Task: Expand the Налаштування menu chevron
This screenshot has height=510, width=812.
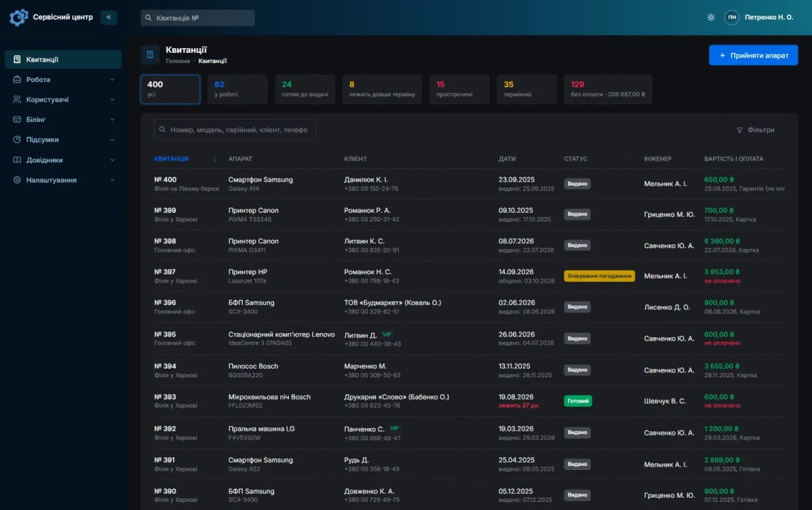Action: [112, 181]
